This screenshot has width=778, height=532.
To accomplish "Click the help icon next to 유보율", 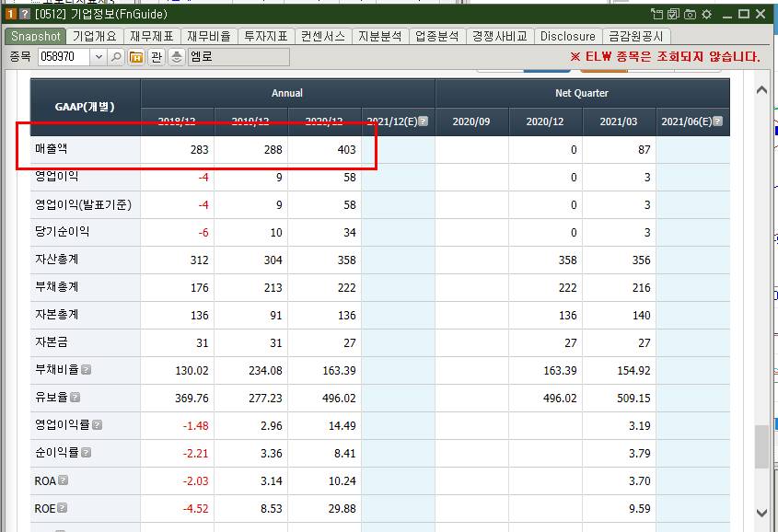I will tap(75, 397).
